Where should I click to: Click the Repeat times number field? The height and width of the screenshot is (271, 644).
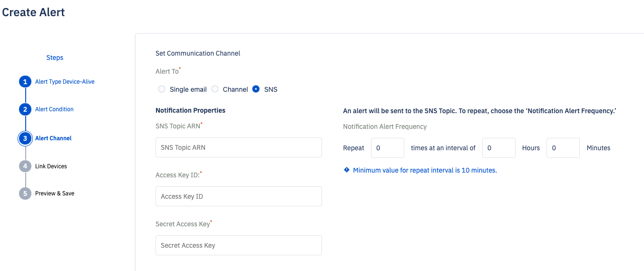(388, 148)
